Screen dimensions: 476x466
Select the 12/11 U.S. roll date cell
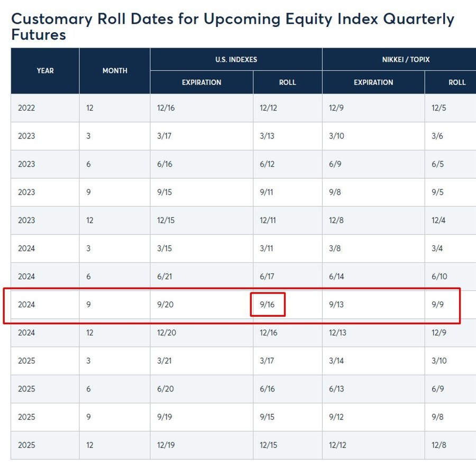[269, 221]
